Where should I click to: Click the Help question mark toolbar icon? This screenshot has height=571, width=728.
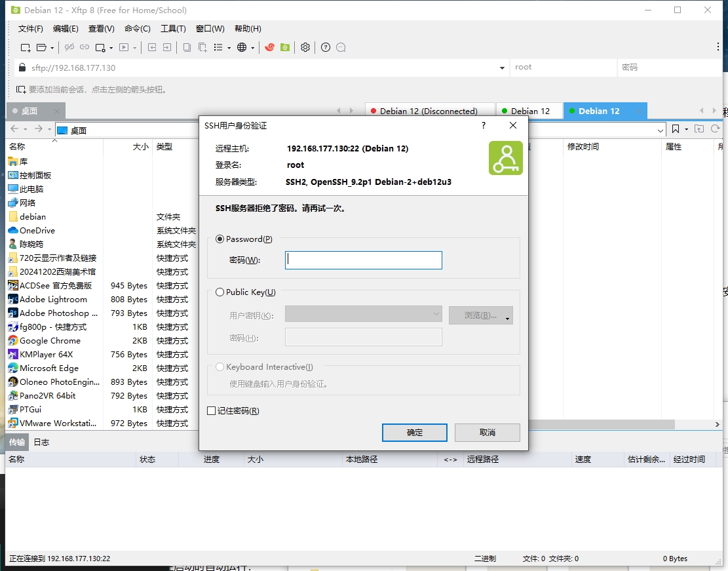click(326, 47)
